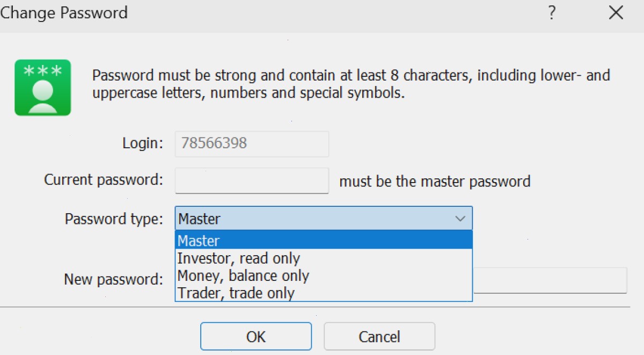The width and height of the screenshot is (644, 355).
Task: Click the 'Current password:' label
Action: pos(104,179)
